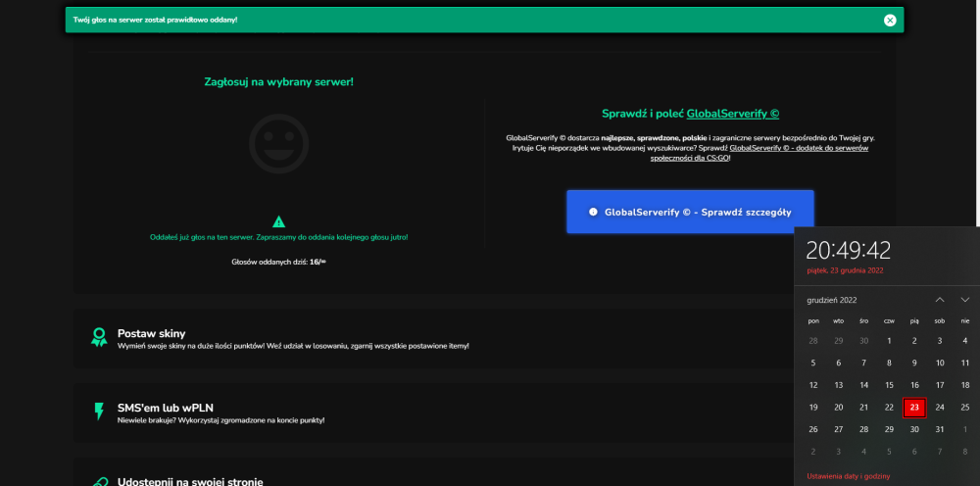The width and height of the screenshot is (980, 486).
Task: Select December 25 in calendar
Action: coord(965,408)
